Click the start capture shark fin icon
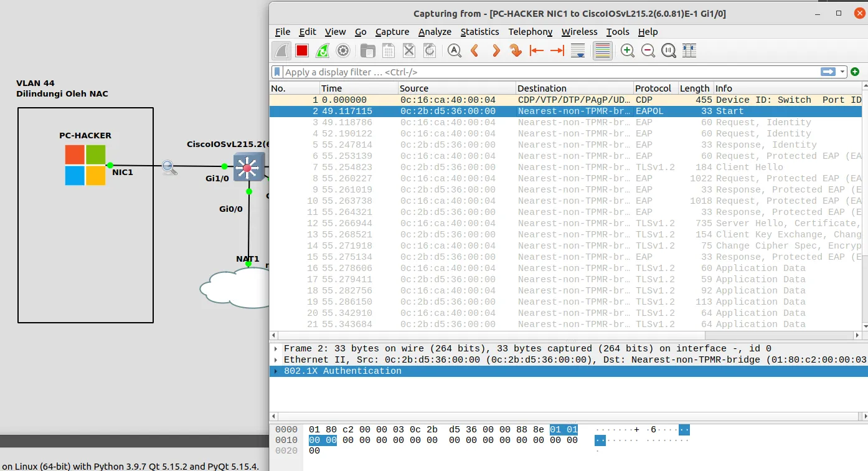868x471 pixels. [x=282, y=51]
